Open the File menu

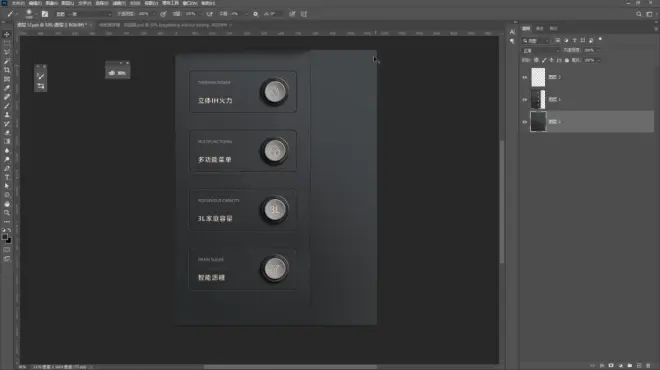click(18, 3)
